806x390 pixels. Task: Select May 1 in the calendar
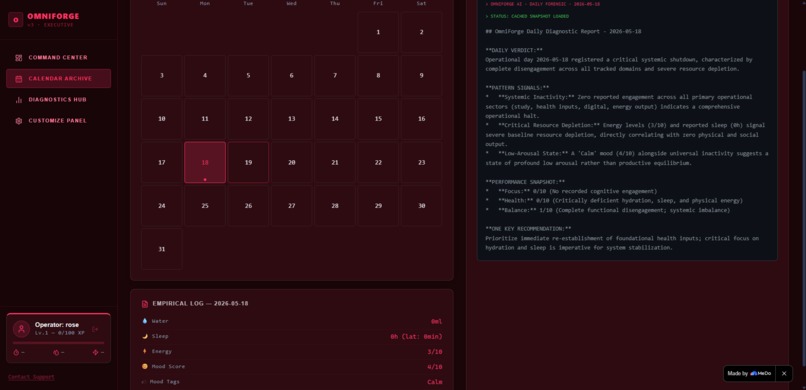coord(378,32)
